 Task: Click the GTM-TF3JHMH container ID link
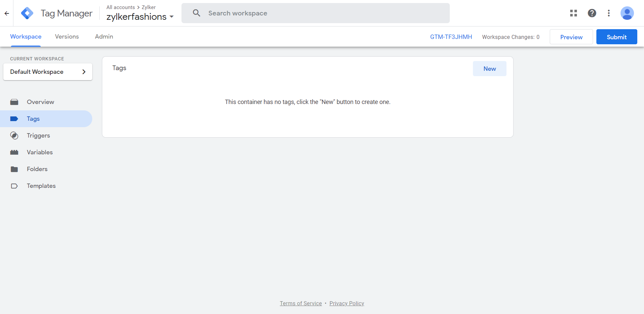point(451,37)
